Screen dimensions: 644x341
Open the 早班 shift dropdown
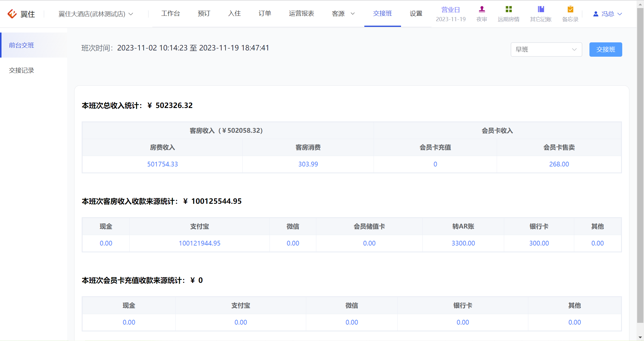click(x=546, y=50)
